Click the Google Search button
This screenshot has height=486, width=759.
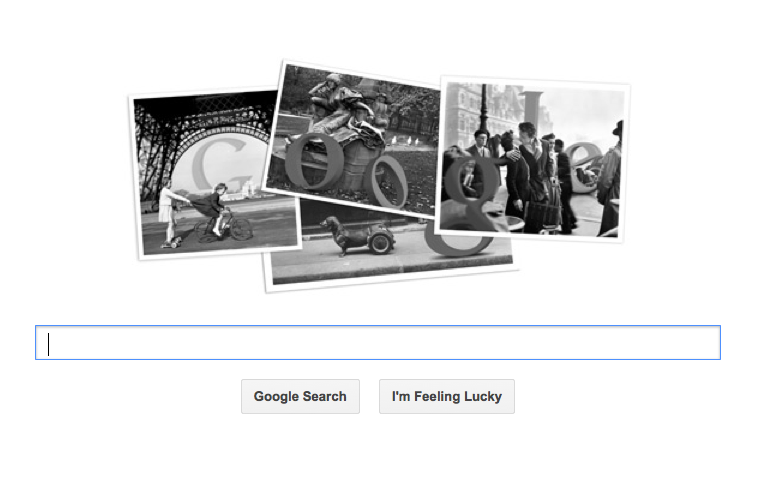(x=300, y=396)
